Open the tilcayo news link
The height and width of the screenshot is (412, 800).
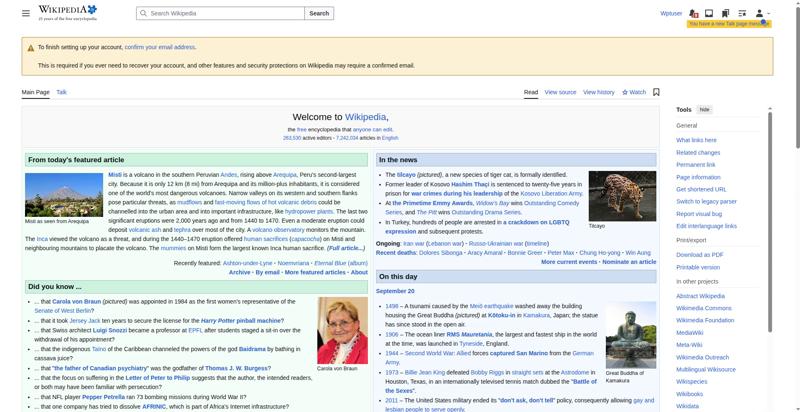click(x=406, y=175)
